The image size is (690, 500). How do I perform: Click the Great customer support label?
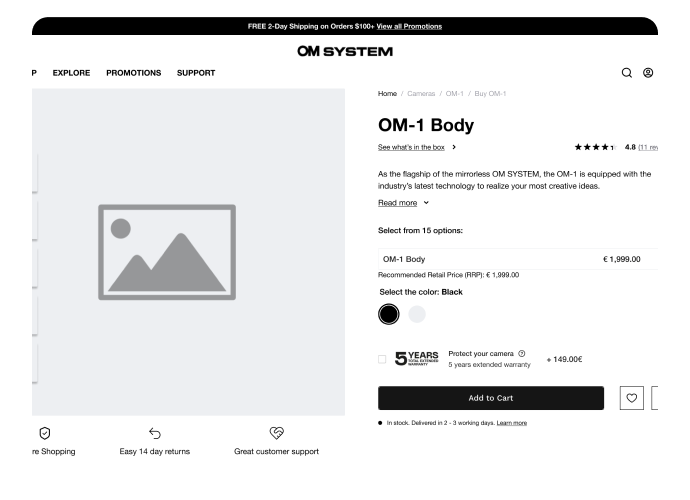pyautogui.click(x=276, y=452)
